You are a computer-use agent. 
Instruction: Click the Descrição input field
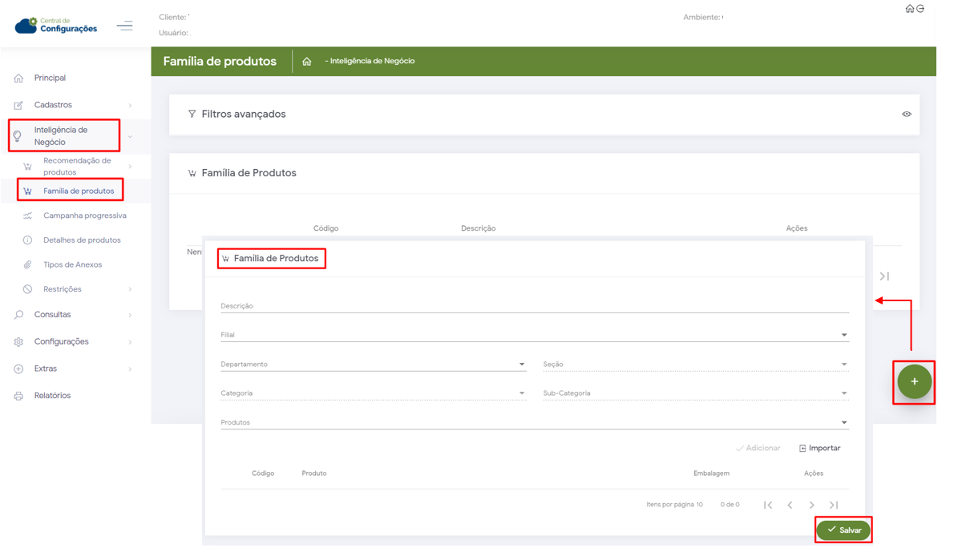coord(534,306)
